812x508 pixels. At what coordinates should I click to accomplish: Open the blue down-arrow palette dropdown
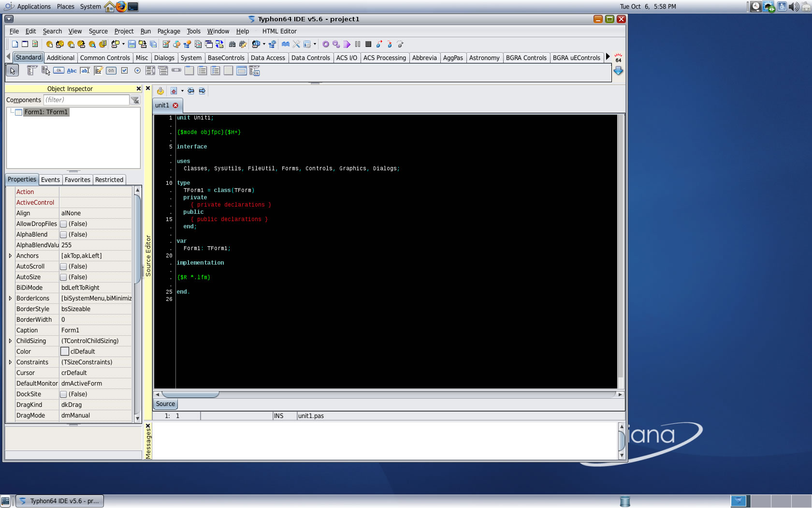tap(618, 71)
